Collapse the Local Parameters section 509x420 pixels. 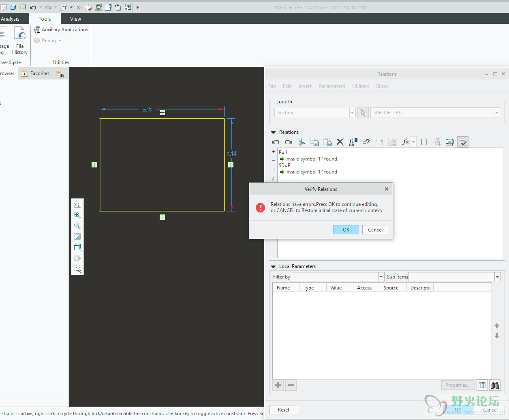click(x=273, y=267)
